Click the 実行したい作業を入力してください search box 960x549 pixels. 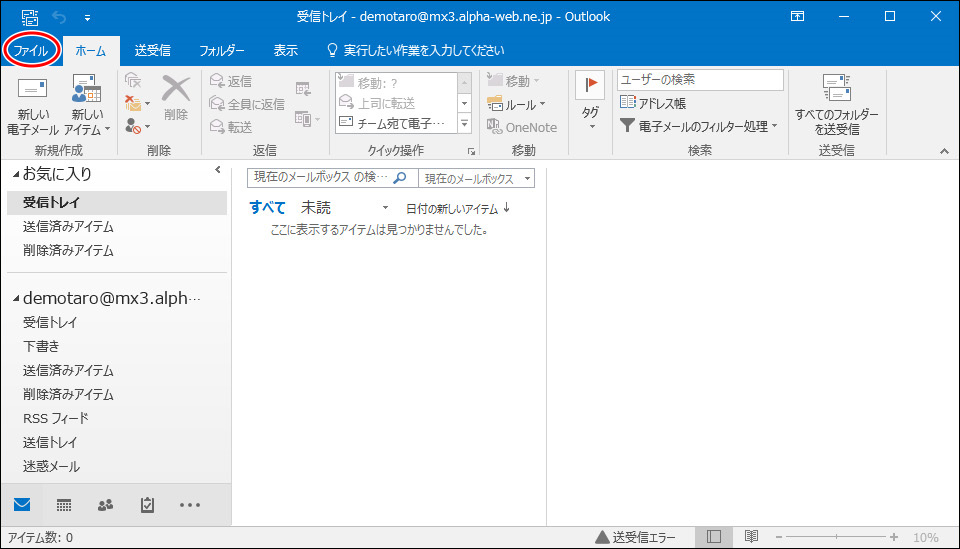pos(416,51)
